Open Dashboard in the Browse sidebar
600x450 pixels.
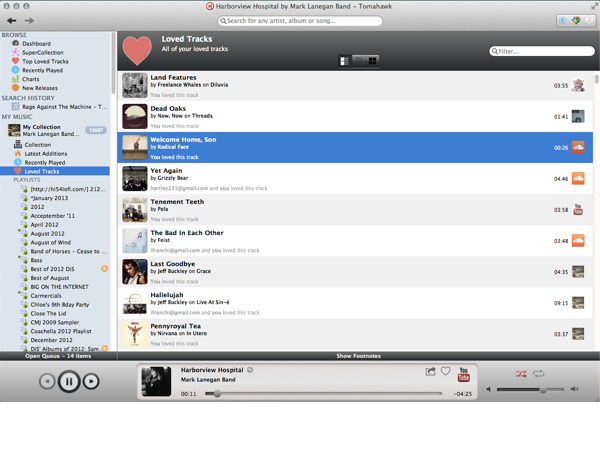coord(36,44)
